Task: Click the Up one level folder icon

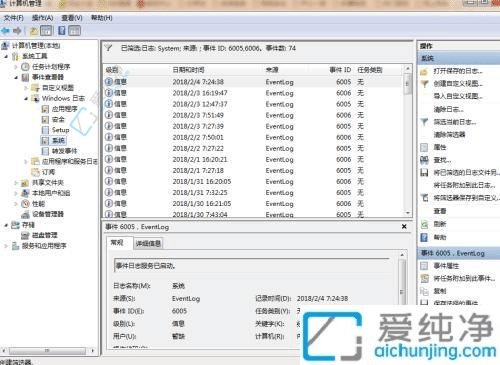Action: coord(33,31)
